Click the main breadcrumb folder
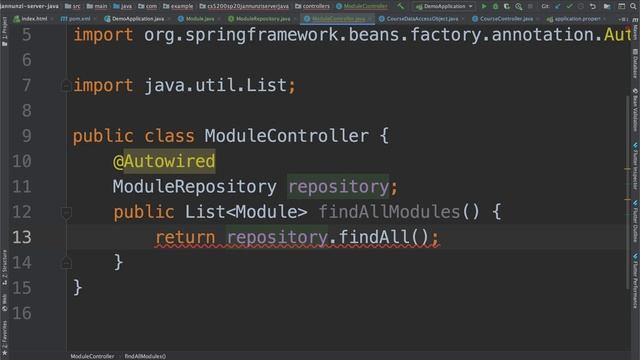This screenshot has height=360, width=640. point(97,6)
